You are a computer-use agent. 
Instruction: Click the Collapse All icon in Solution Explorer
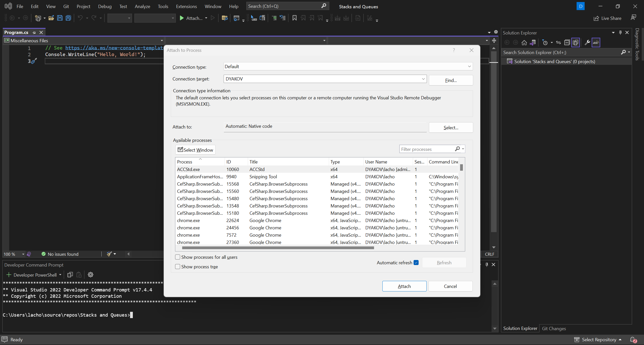567,42
